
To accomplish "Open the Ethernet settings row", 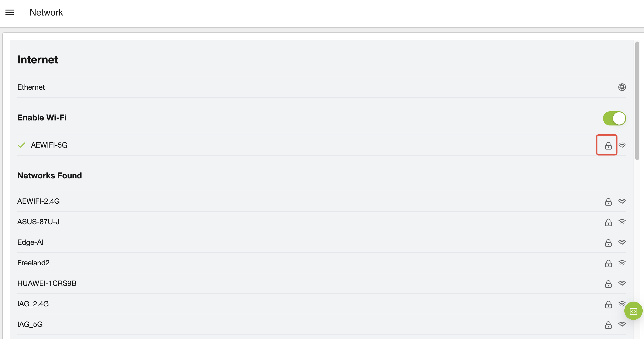I will point(322,87).
